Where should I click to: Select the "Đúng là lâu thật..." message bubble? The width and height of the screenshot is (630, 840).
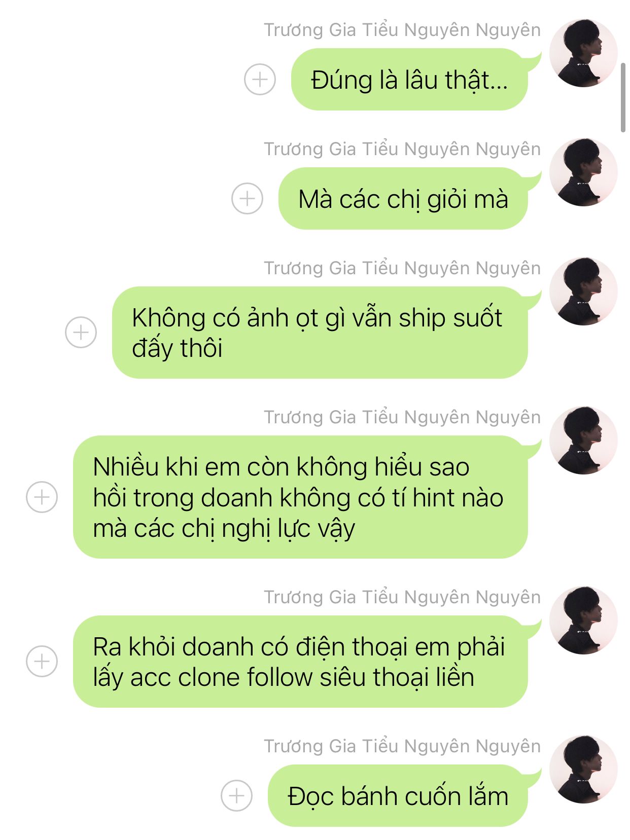point(410,80)
